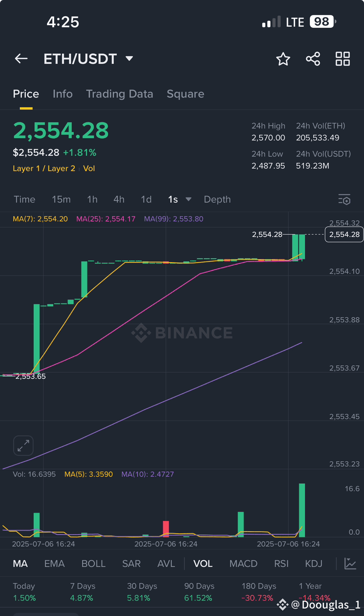Screen dimensions: 364x616
Task: Toggle the BOLL indicator
Action: point(93,564)
